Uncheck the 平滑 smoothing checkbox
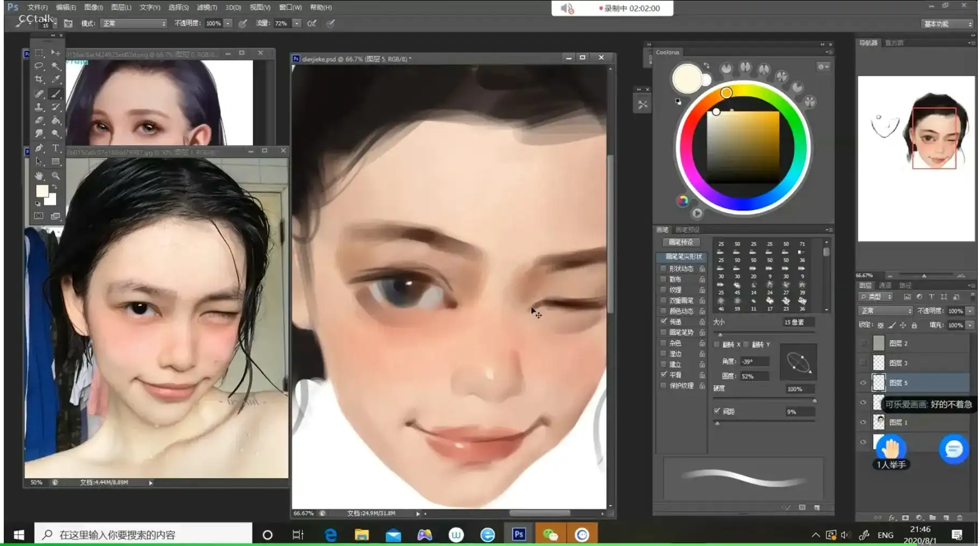980x546 pixels. [x=663, y=375]
